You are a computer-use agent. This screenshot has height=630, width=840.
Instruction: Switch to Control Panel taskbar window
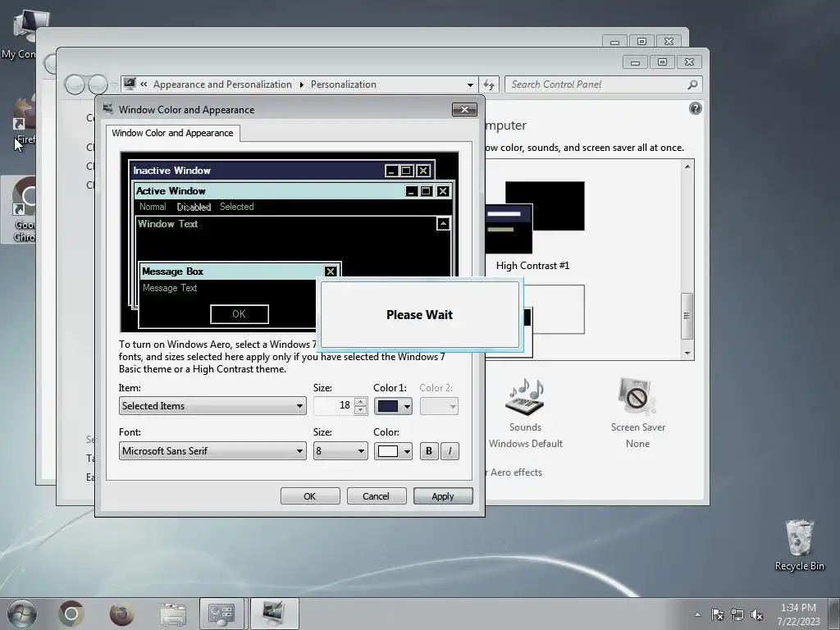click(221, 614)
